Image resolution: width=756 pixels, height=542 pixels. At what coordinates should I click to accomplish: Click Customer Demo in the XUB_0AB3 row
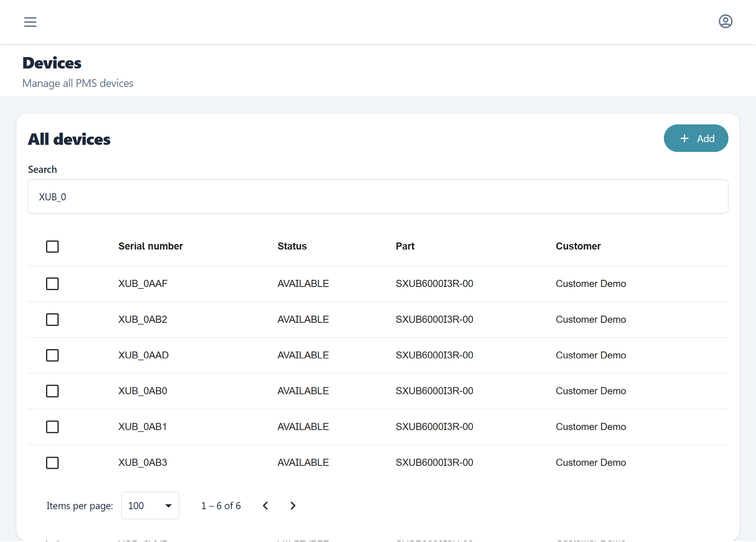[591, 463]
